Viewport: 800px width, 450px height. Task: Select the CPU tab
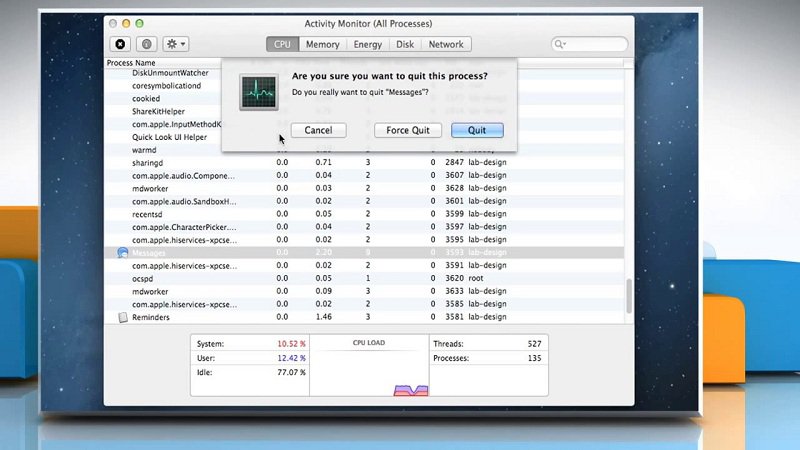point(282,44)
